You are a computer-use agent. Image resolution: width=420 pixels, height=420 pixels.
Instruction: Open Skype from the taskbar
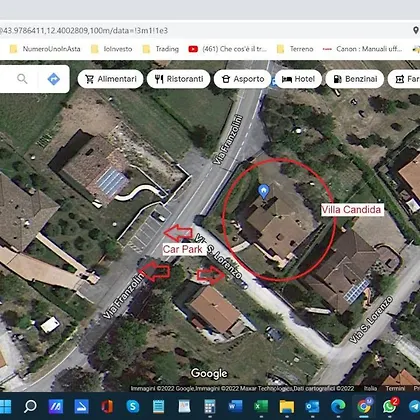point(133,407)
